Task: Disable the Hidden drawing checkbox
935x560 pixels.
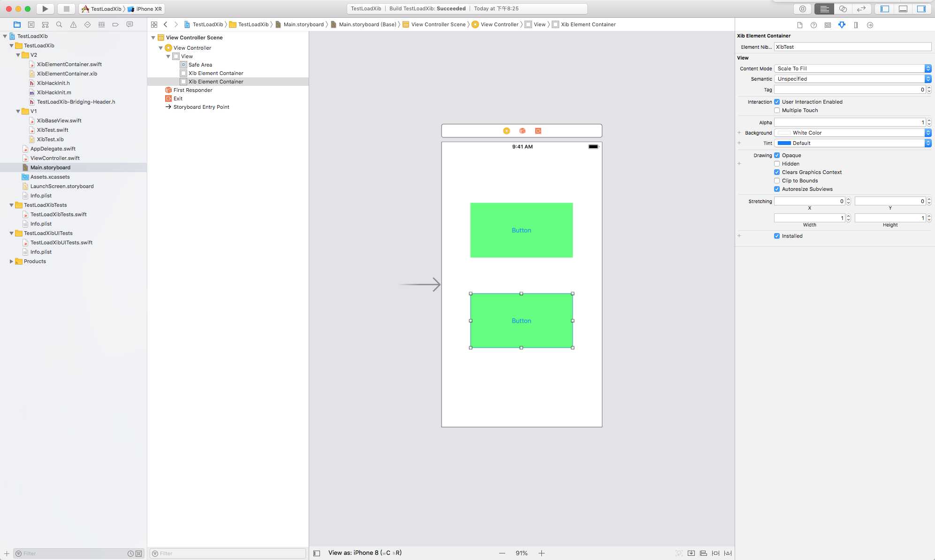Action: tap(777, 163)
